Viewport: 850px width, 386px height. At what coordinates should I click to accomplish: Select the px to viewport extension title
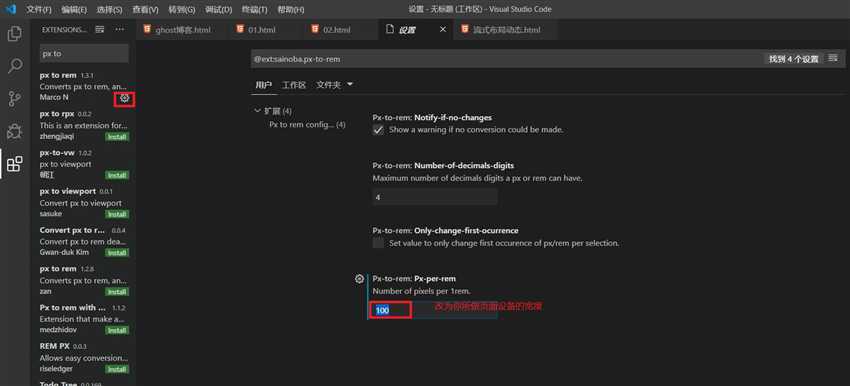(68, 191)
